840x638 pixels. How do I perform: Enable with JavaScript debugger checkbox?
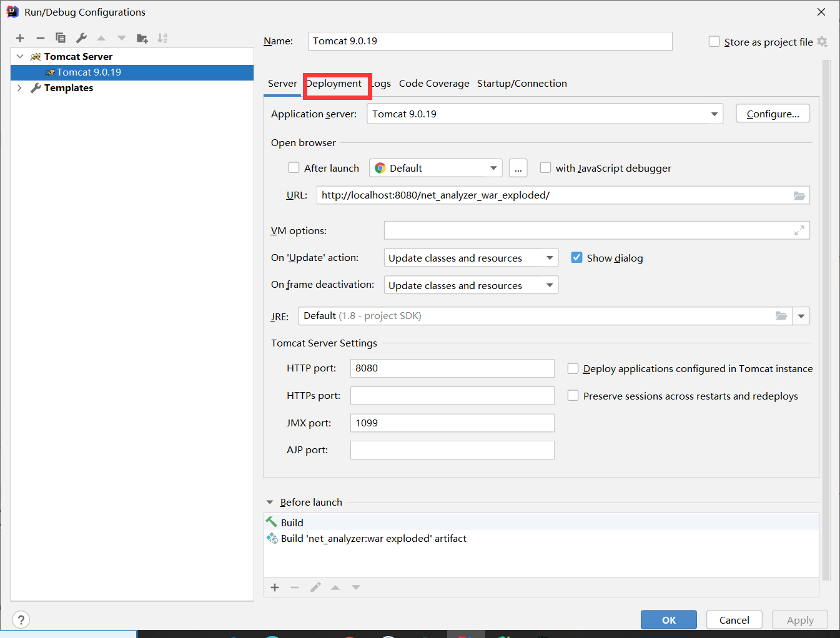pos(545,167)
